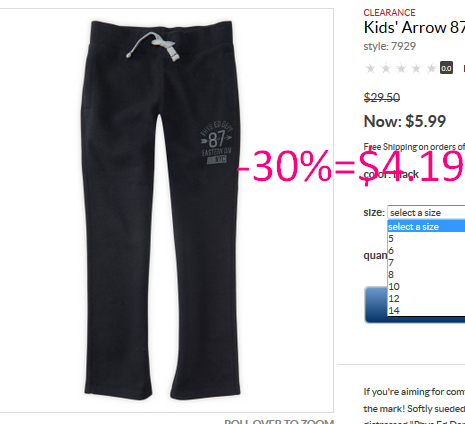Screen dimensions: 465x424
Task: Click the second rating star
Action: click(x=386, y=68)
